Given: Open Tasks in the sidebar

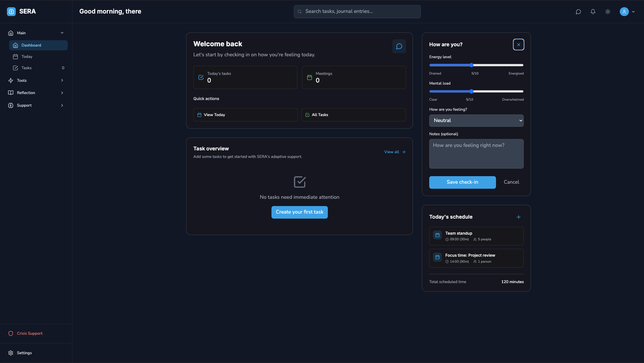Looking at the screenshot, I should 26,68.
